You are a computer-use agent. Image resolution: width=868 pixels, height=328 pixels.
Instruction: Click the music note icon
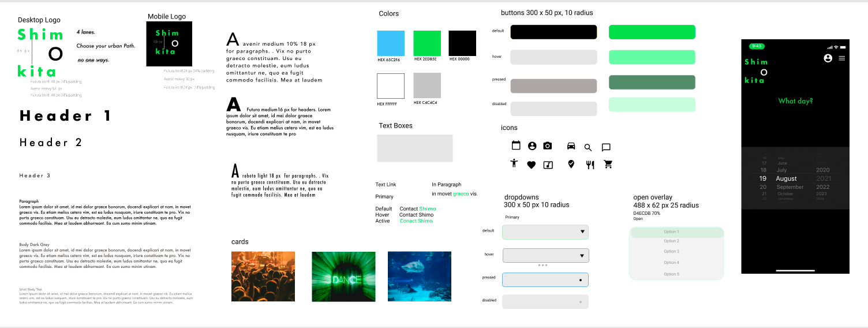coord(548,165)
